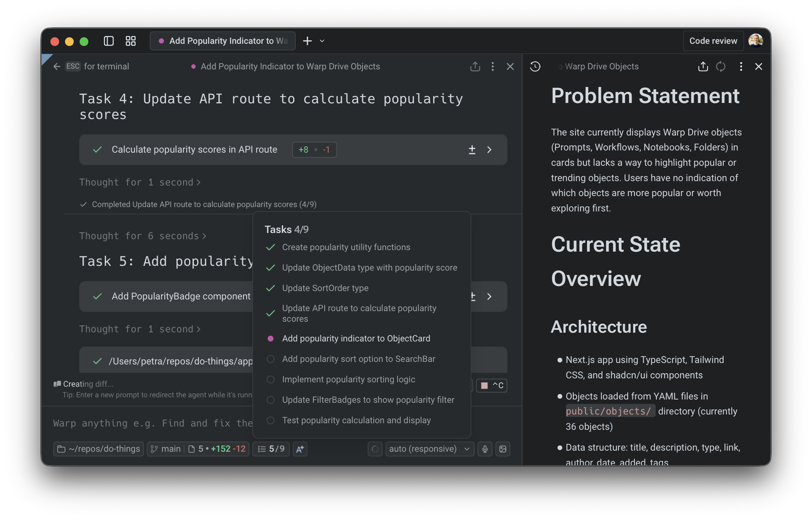
Task: Share the conversation using the export icon
Action: (x=475, y=66)
